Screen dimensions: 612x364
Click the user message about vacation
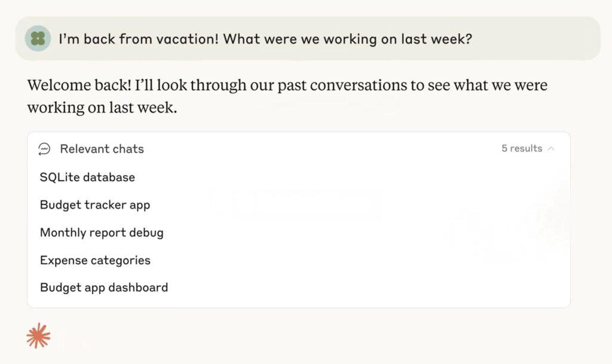[x=265, y=39]
